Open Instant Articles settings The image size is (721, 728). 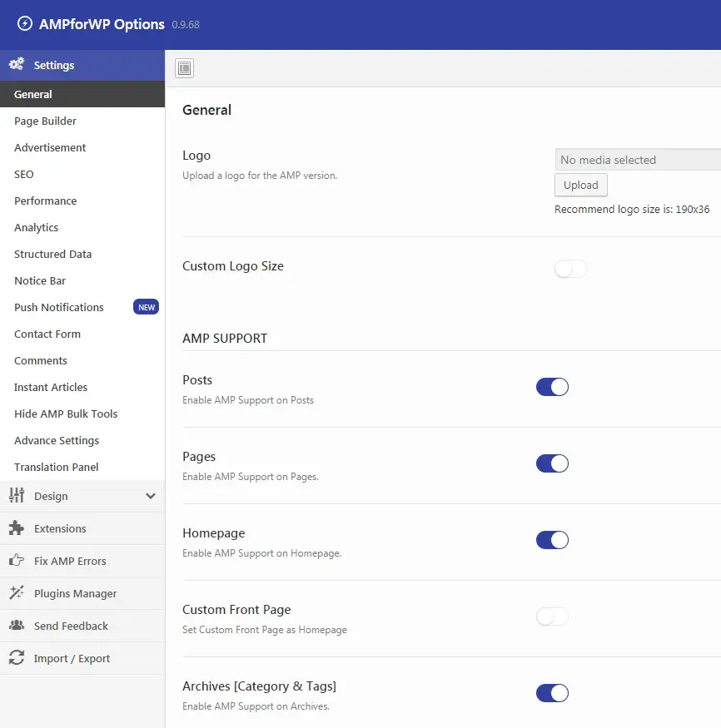tap(82, 387)
